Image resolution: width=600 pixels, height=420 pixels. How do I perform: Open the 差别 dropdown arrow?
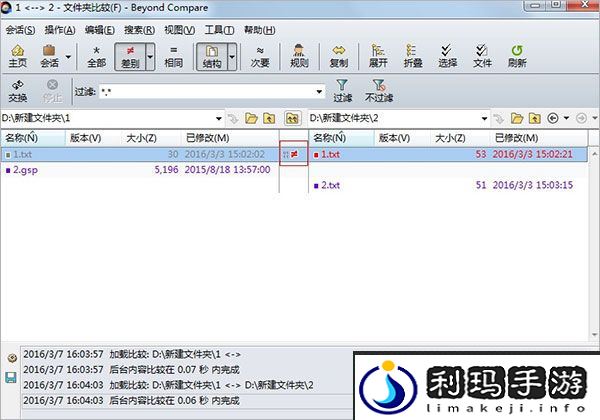click(150, 57)
